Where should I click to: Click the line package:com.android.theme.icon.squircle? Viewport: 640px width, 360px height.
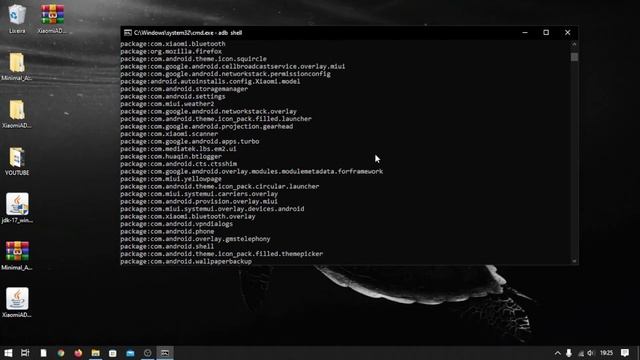point(193,59)
